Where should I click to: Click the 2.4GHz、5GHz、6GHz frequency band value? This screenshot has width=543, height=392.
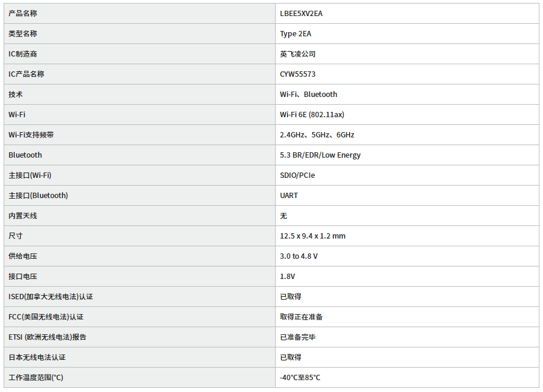tap(317, 135)
